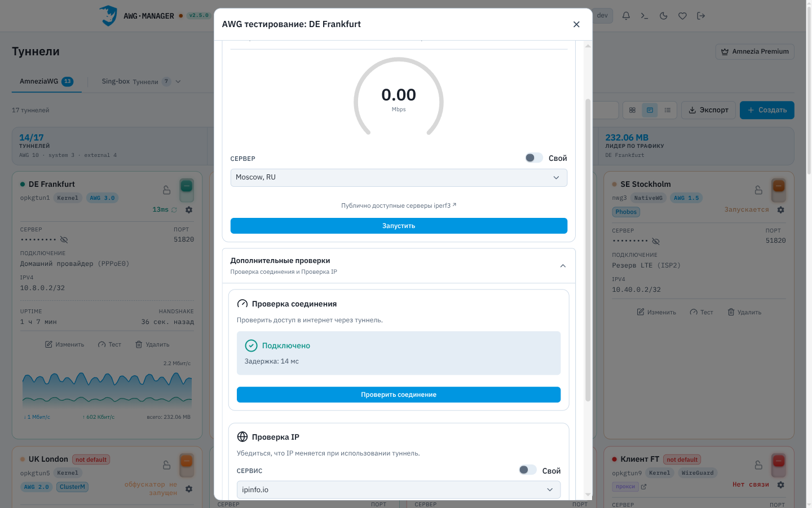Click the heart icon in header

[x=682, y=16]
